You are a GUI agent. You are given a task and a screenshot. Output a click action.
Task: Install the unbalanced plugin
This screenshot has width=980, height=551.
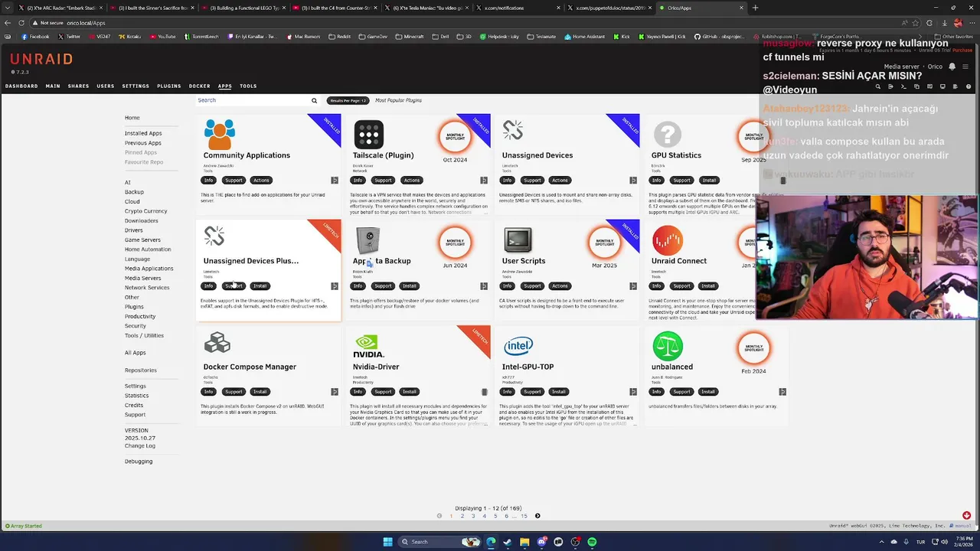(x=708, y=392)
